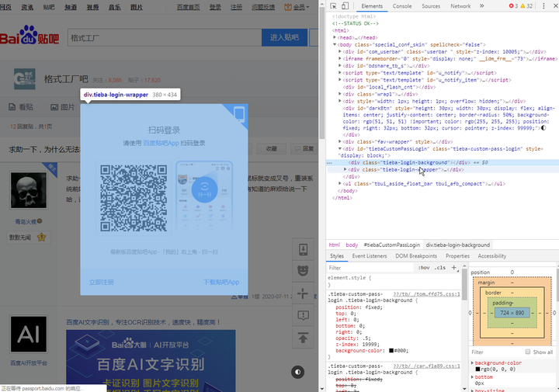Click the red error count icon
The width and height of the screenshot is (559, 392).
pos(513,6)
